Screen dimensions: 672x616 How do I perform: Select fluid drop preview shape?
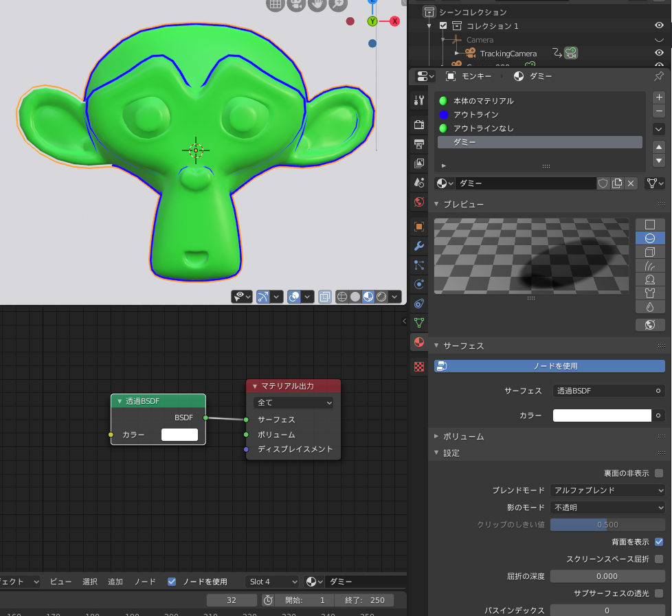click(650, 307)
